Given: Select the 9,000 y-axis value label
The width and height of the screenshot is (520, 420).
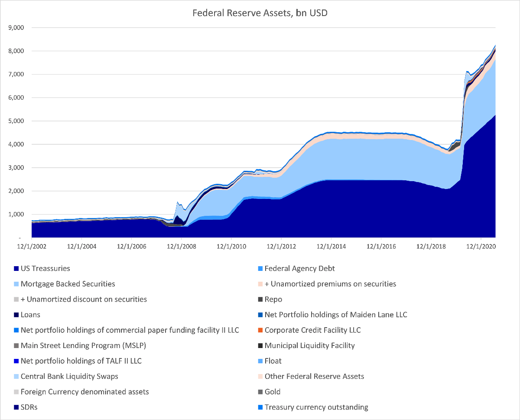Looking at the screenshot, I should tap(16, 28).
